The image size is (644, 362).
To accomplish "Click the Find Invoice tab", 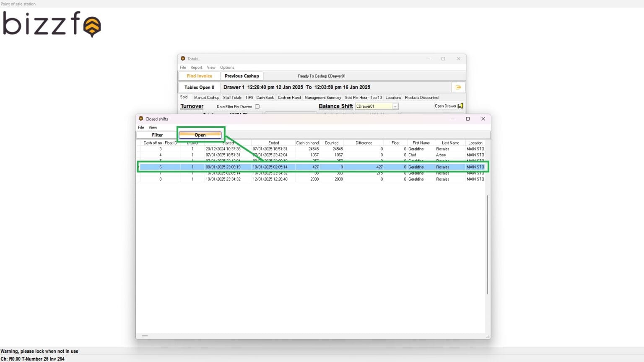I will coord(199,76).
